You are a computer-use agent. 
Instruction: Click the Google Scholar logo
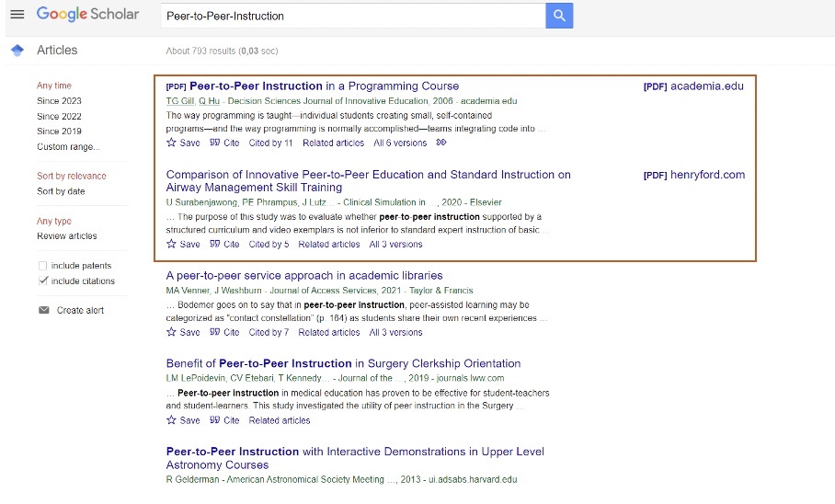pos(88,15)
